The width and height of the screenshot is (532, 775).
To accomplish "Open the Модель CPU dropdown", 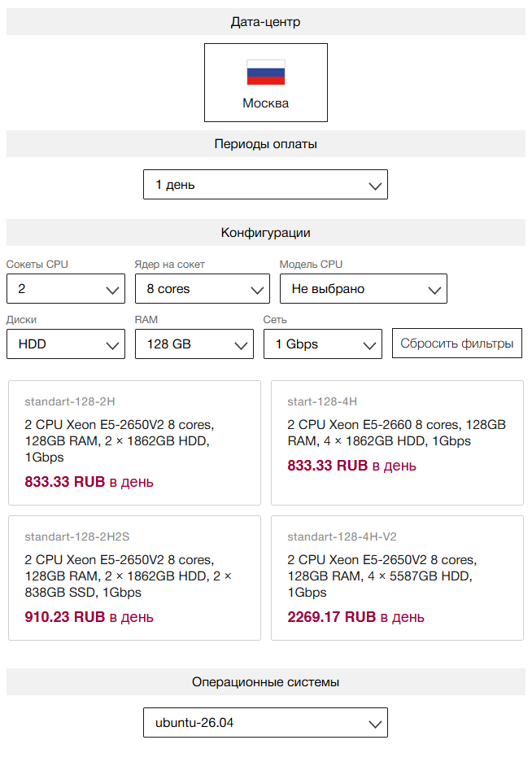I will (x=363, y=289).
